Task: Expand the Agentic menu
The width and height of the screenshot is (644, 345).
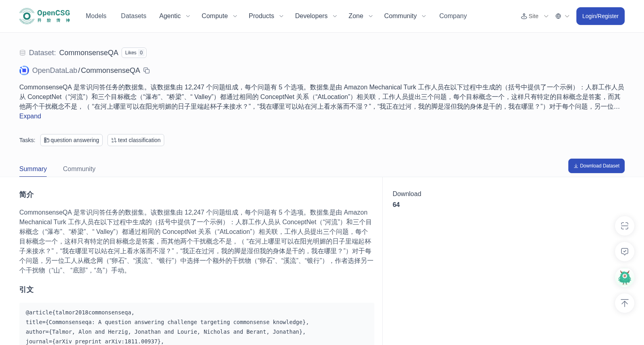Action: [x=174, y=16]
